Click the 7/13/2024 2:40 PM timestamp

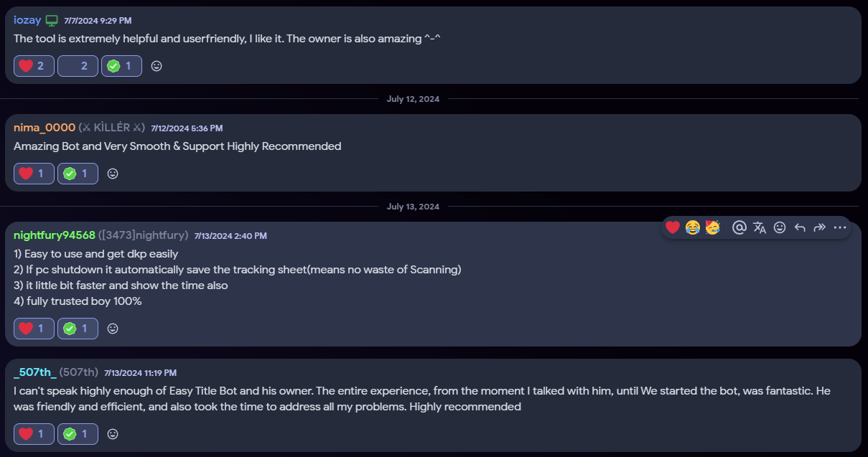230,236
